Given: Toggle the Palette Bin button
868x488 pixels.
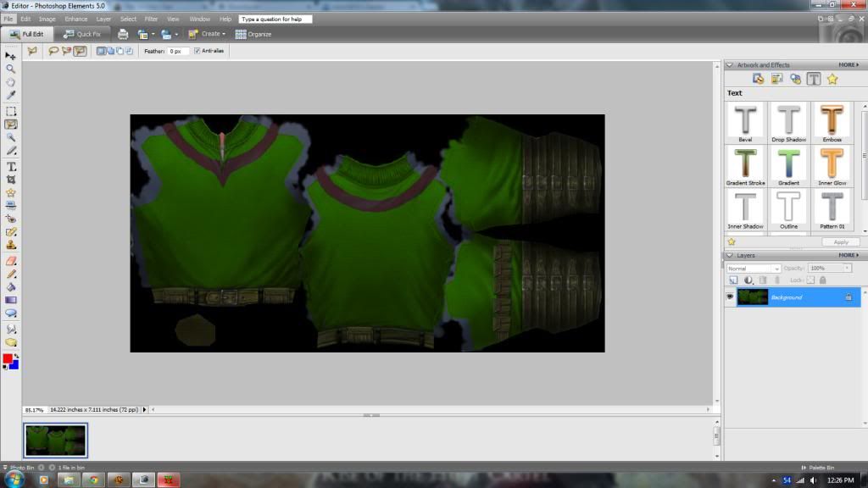Looking at the screenshot, I should (x=818, y=468).
